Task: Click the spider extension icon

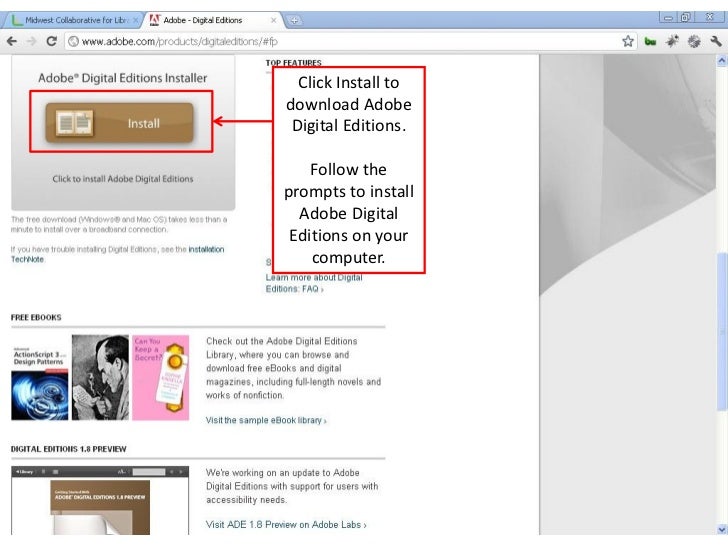Action: pyautogui.click(x=672, y=41)
